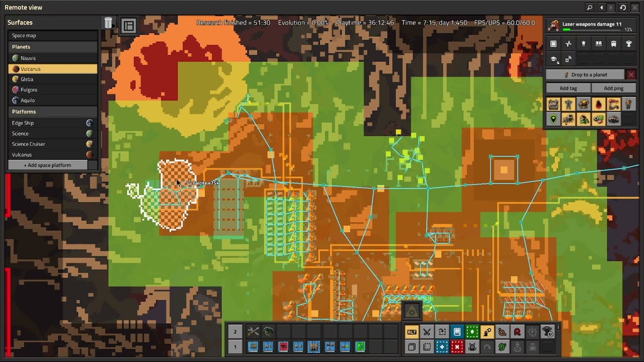The width and height of the screenshot is (644, 362).
Task: Select the scissors cut tool
Action: (427, 332)
